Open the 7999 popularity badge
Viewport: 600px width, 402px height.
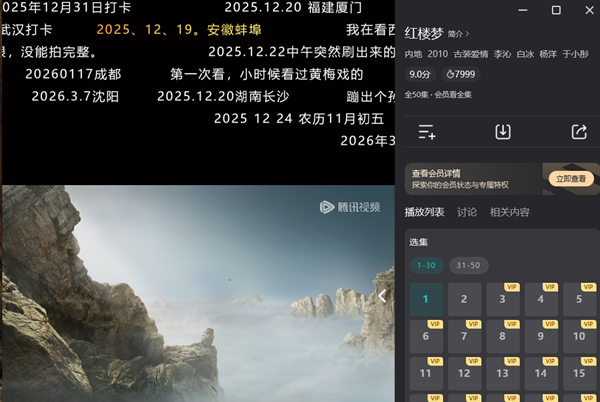(461, 74)
